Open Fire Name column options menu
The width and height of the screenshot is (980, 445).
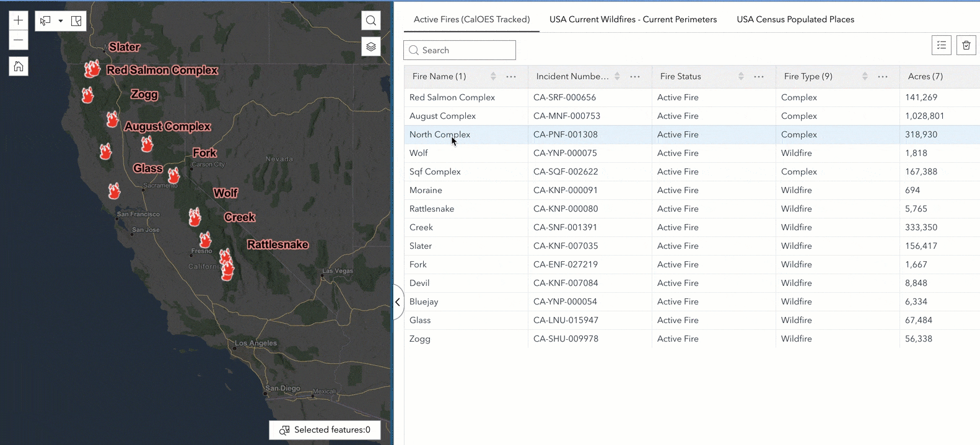pos(511,76)
